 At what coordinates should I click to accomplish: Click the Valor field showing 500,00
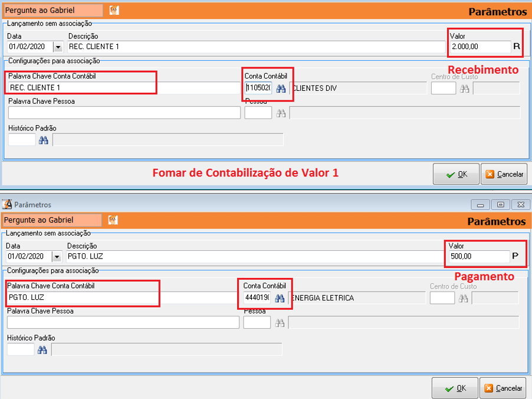coord(478,257)
